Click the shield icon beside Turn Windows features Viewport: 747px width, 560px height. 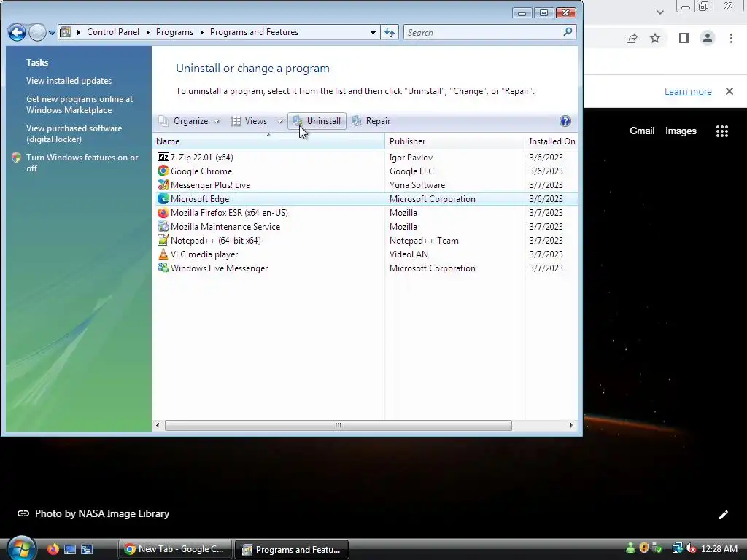(x=16, y=157)
